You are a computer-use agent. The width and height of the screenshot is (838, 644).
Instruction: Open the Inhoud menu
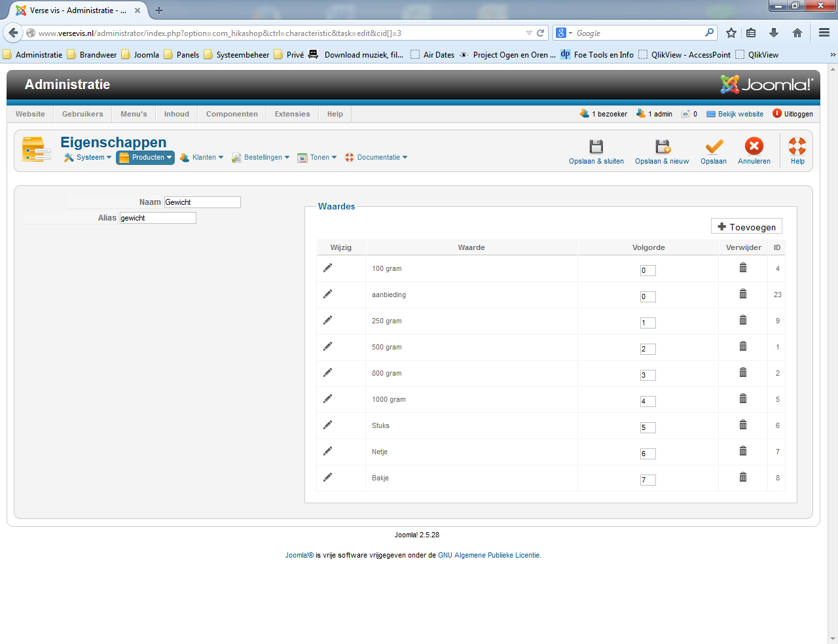(x=177, y=114)
